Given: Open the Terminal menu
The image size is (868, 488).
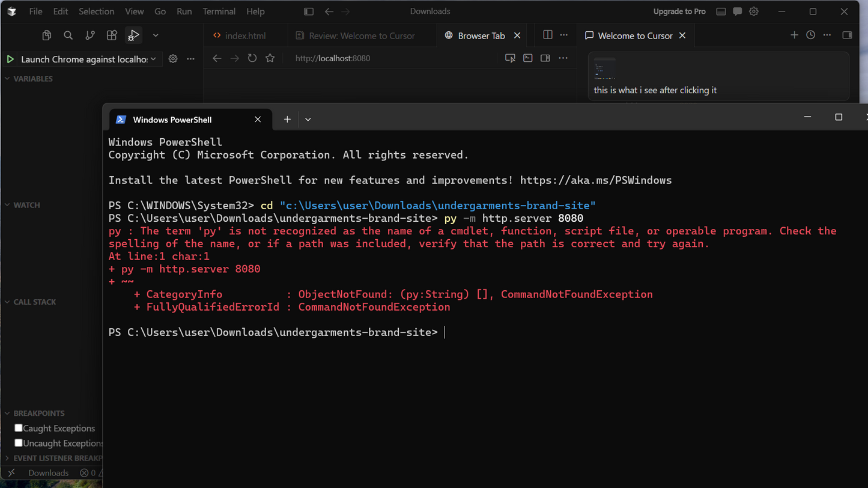Looking at the screenshot, I should (219, 11).
